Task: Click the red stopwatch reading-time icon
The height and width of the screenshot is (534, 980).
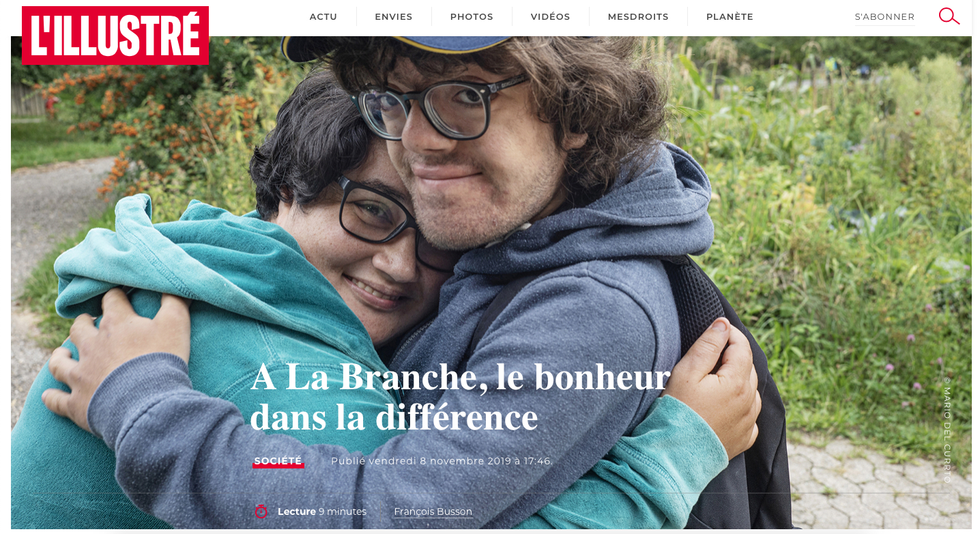Action: point(261,511)
